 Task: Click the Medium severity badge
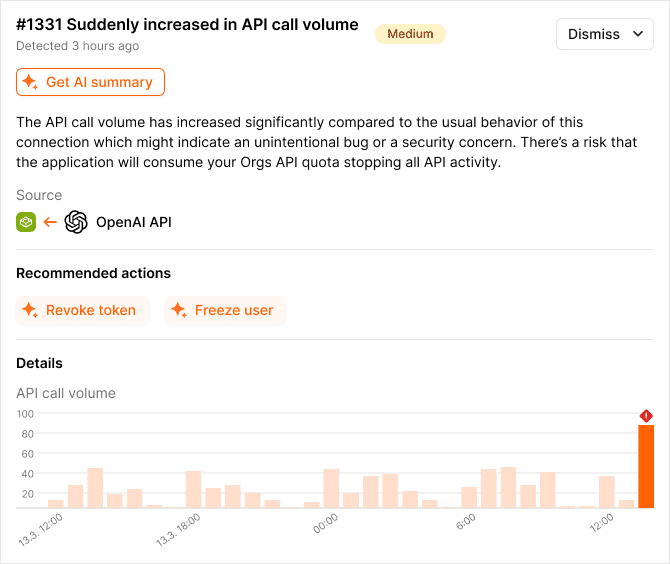410,34
